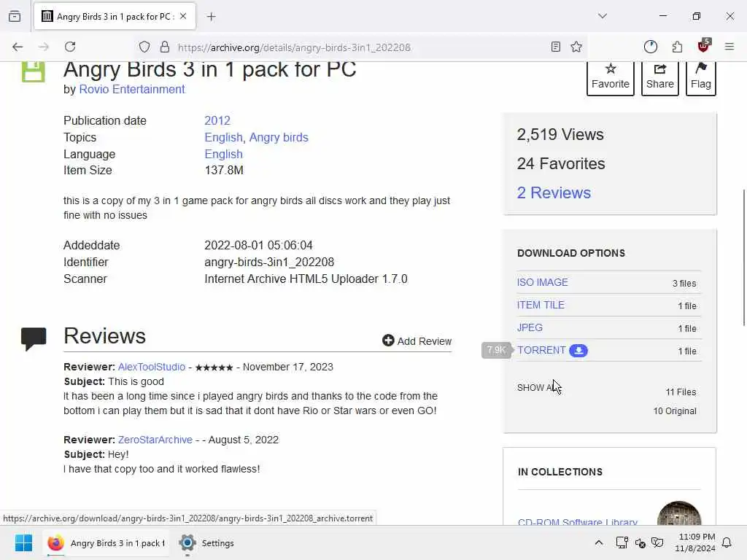
Task: Reload the current page
Action: (x=70, y=47)
